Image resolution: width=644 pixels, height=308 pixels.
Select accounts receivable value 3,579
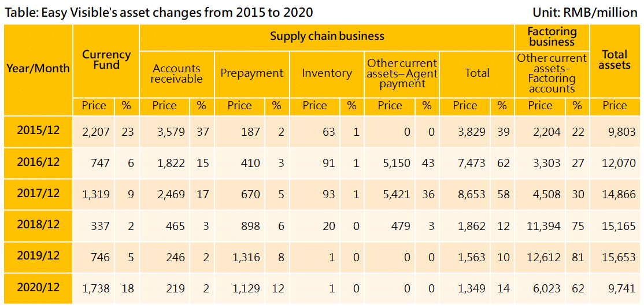171,132
